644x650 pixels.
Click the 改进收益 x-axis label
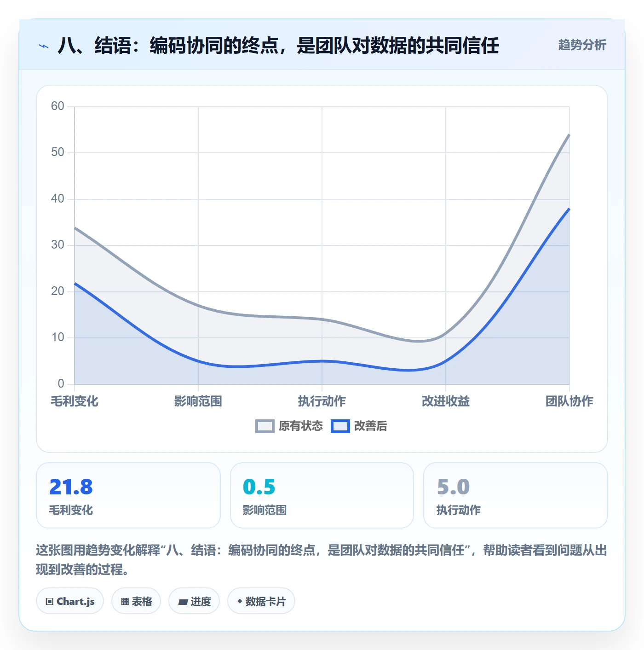click(x=446, y=401)
